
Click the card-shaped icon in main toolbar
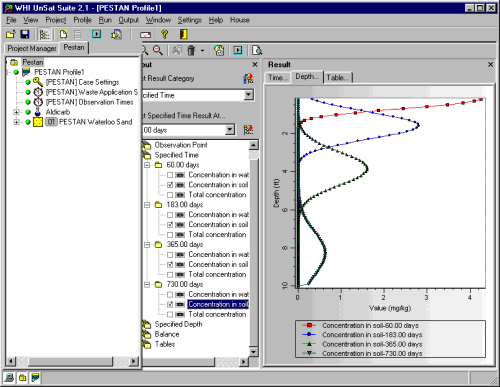[x=145, y=35]
